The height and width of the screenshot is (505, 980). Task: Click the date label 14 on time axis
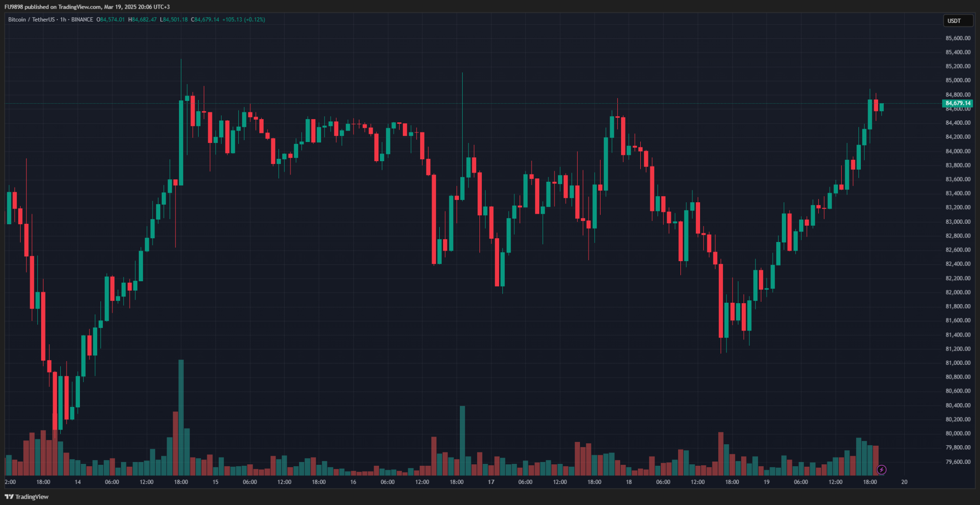pyautogui.click(x=78, y=482)
